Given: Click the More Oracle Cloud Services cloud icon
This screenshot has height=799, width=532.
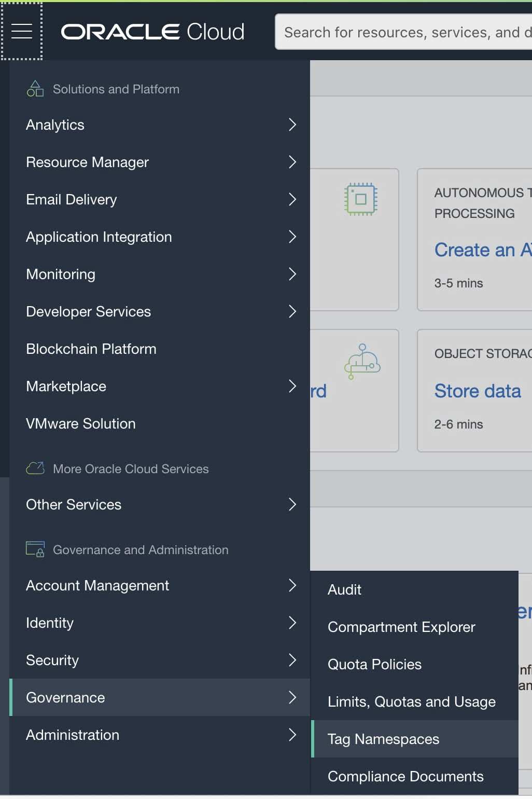Looking at the screenshot, I should (35, 469).
